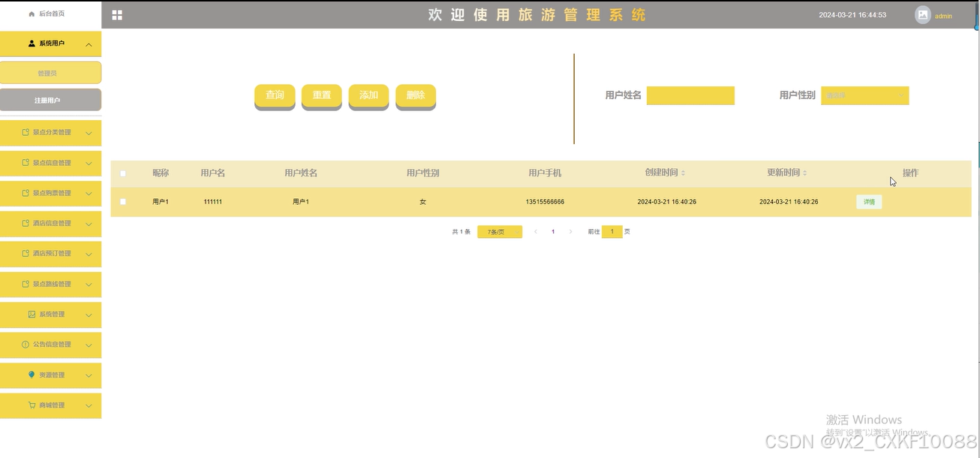Click the 用户名 cell 111111
980x458 pixels.
click(x=212, y=202)
